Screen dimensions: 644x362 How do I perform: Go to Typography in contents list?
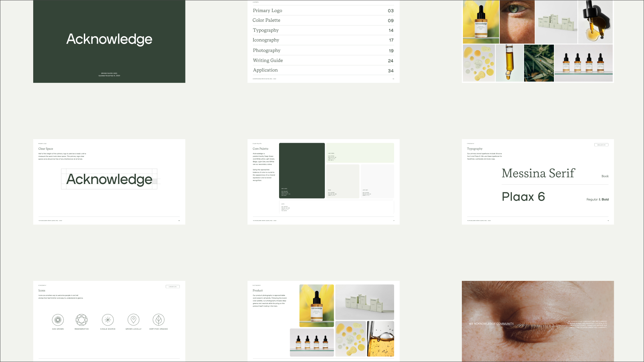tap(266, 30)
